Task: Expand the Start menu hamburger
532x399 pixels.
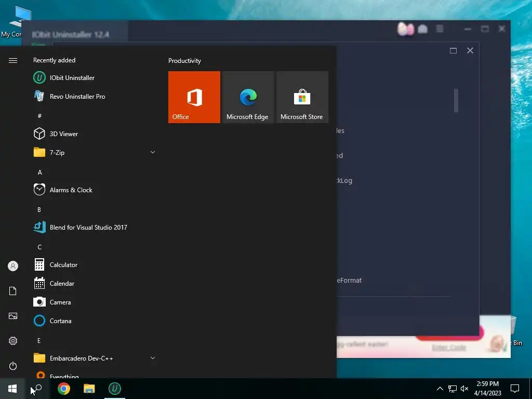Action: 13,60
